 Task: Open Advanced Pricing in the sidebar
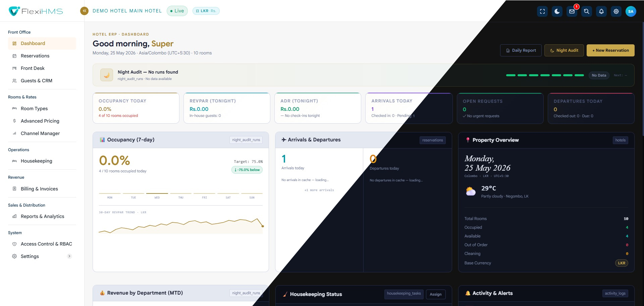[42, 121]
